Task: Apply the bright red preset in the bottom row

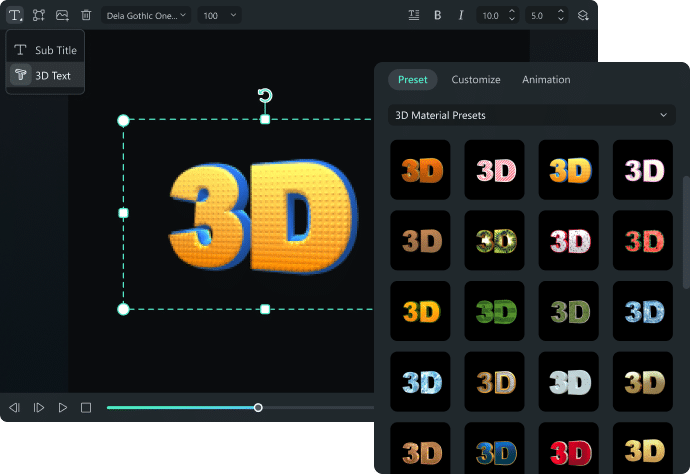Action: click(x=569, y=449)
